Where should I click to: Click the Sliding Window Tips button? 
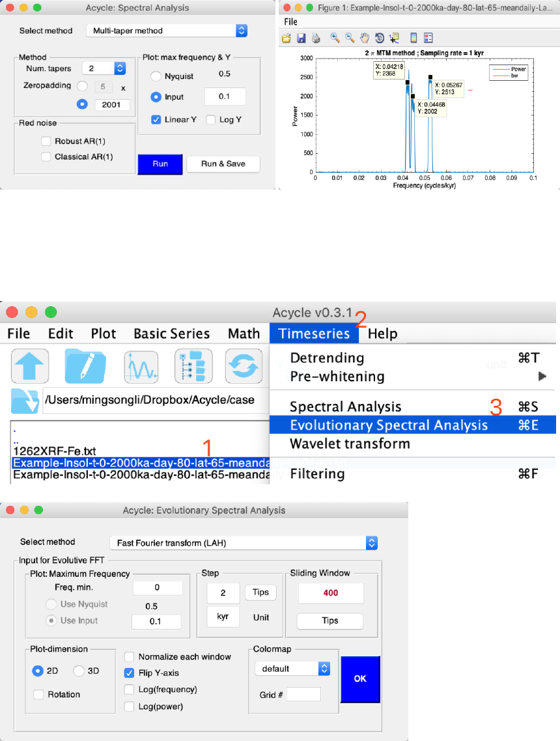tap(330, 620)
